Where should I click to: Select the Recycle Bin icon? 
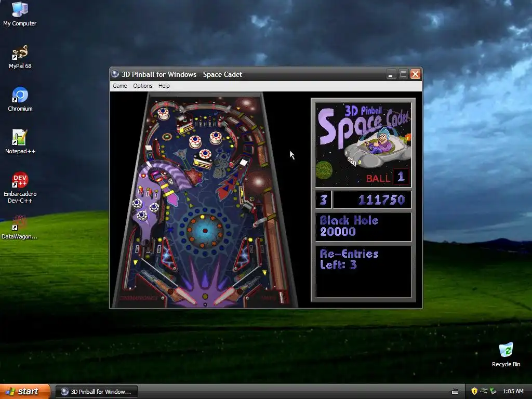coord(506,355)
